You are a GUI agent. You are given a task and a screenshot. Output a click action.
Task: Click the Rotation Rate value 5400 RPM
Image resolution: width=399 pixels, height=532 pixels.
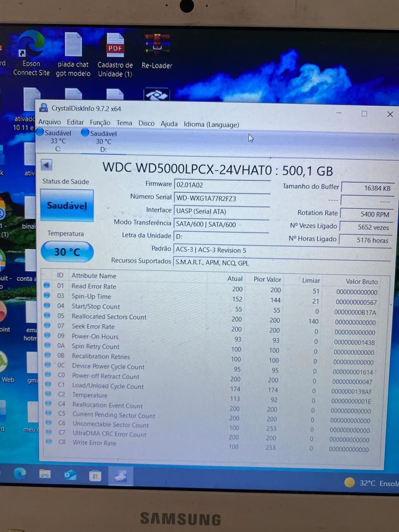pos(366,214)
